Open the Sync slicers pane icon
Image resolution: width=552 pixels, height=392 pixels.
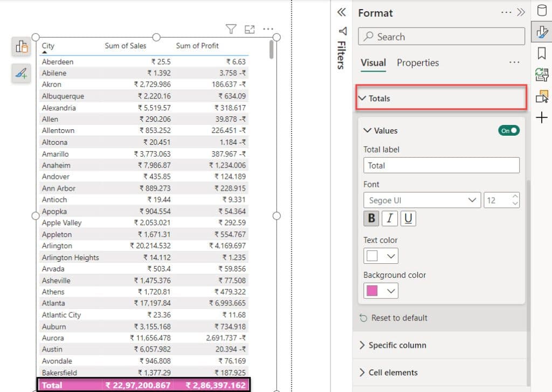tap(542, 74)
